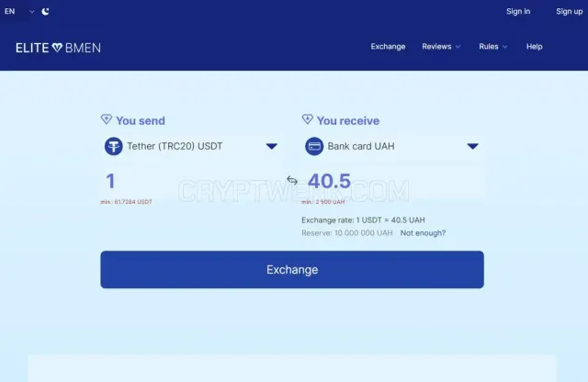Expand the Reviews menu
Image resolution: width=588 pixels, height=382 pixels.
[x=441, y=47]
